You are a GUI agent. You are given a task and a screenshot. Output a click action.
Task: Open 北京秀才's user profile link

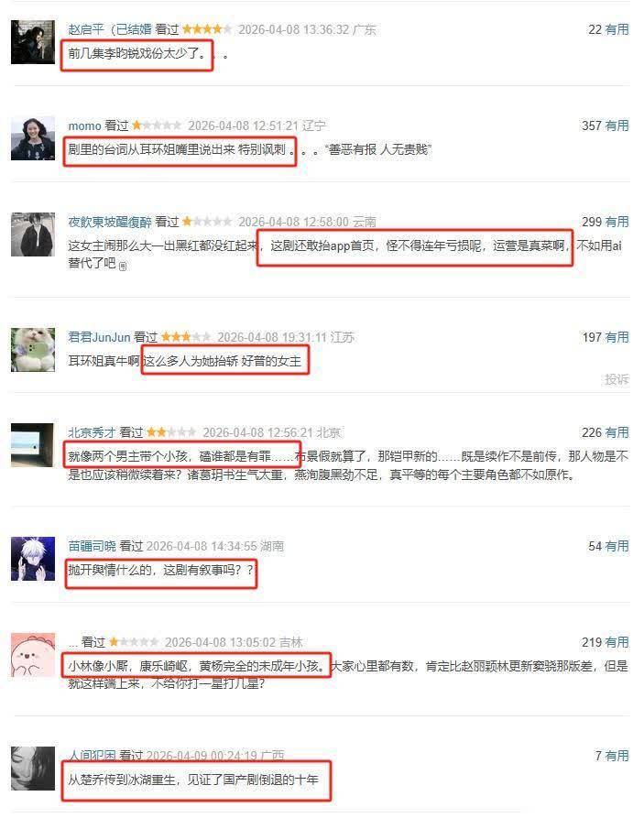click(92, 433)
